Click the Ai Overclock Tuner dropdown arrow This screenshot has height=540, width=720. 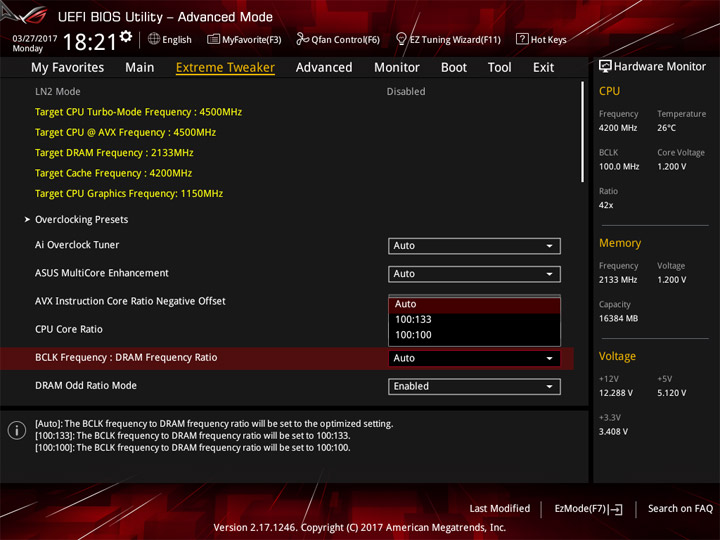549,246
